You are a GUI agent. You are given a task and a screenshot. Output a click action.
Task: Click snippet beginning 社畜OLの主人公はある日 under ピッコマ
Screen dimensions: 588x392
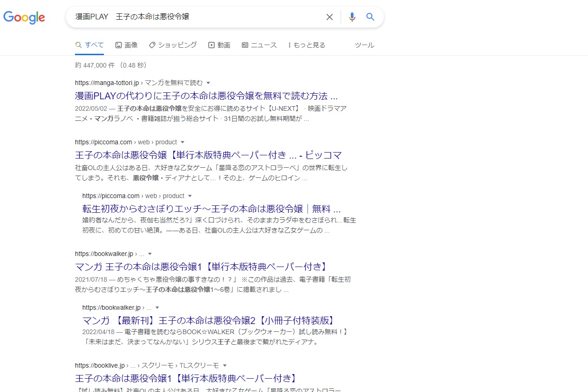coord(211,173)
